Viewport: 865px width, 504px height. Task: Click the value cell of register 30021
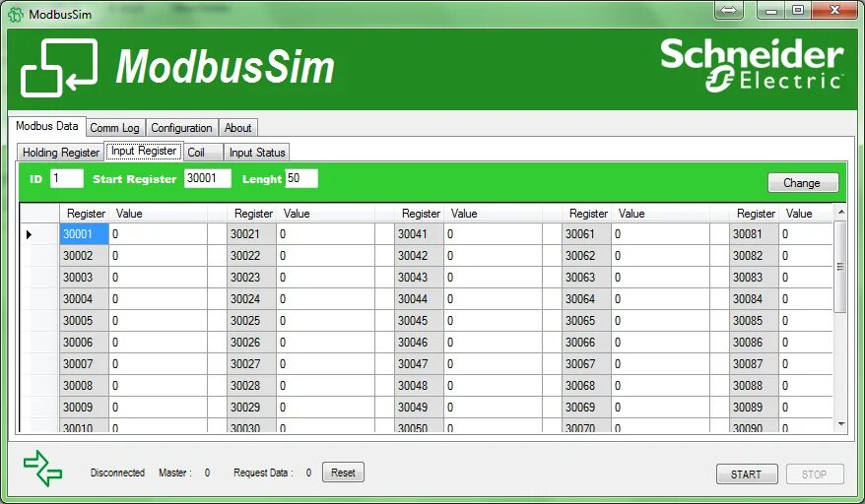325,234
